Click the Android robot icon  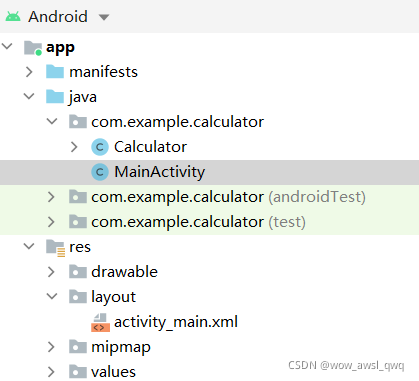[13, 16]
